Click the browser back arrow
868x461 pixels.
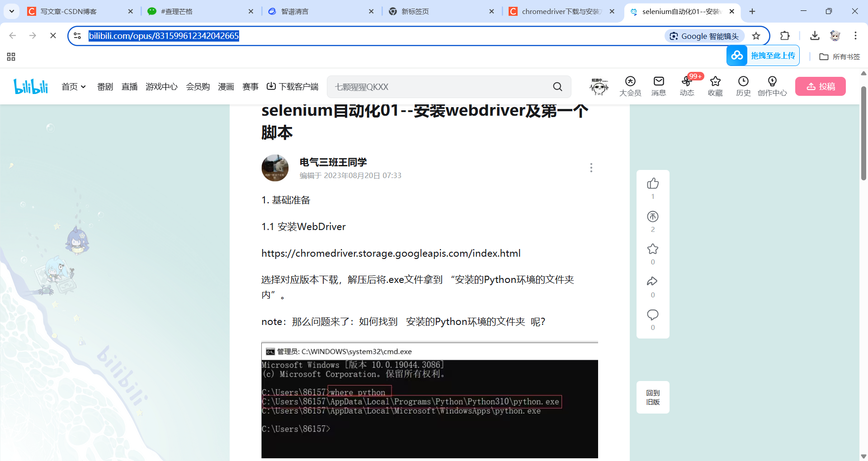coord(13,36)
